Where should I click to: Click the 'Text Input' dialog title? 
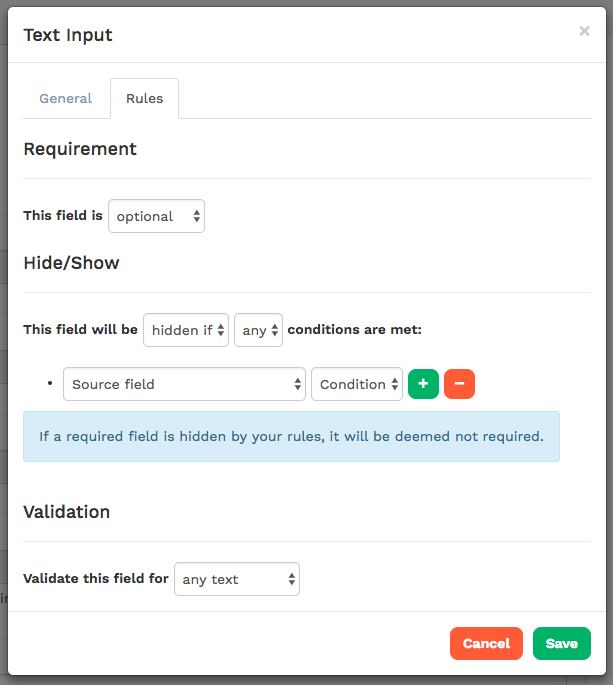pyautogui.click(x=68, y=35)
